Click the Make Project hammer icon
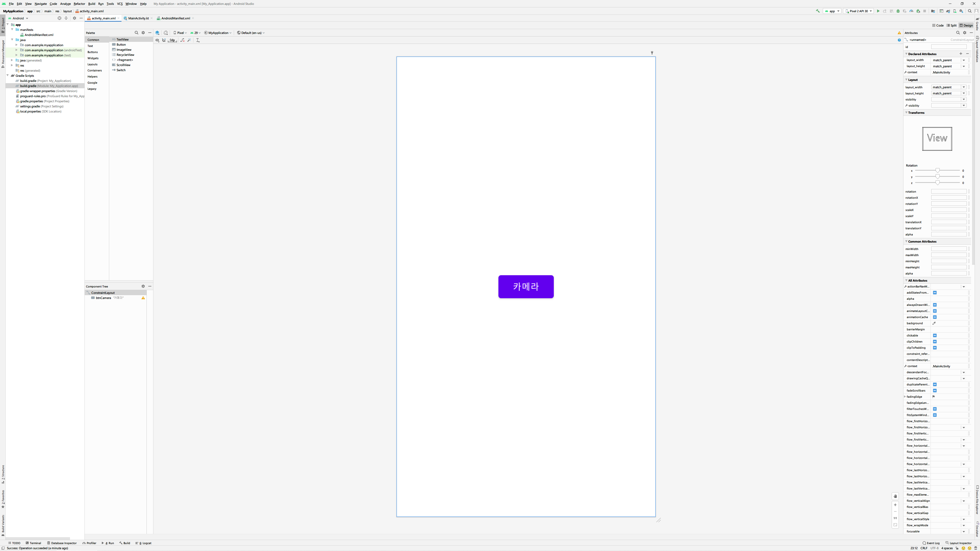This screenshot has height=551, width=980. 818,11
